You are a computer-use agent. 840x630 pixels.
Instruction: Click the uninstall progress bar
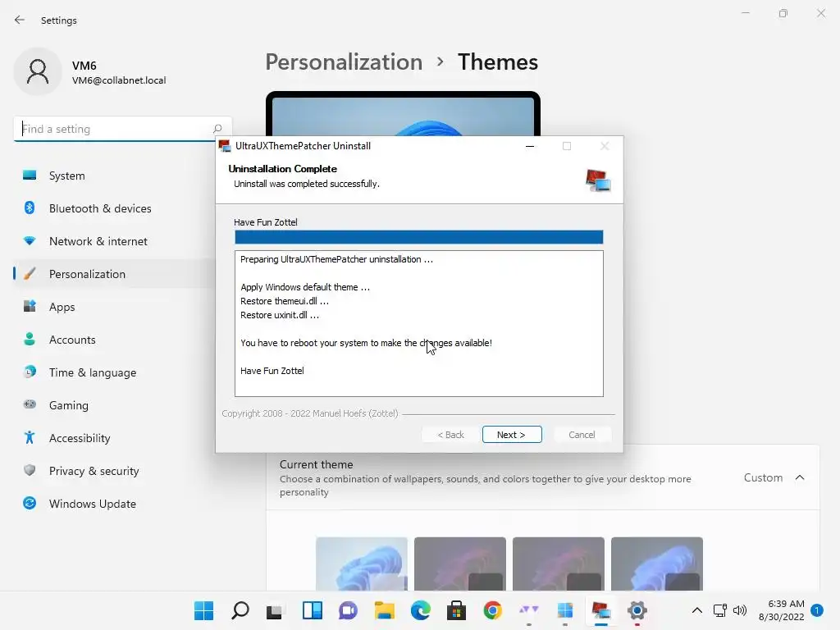pyautogui.click(x=419, y=237)
